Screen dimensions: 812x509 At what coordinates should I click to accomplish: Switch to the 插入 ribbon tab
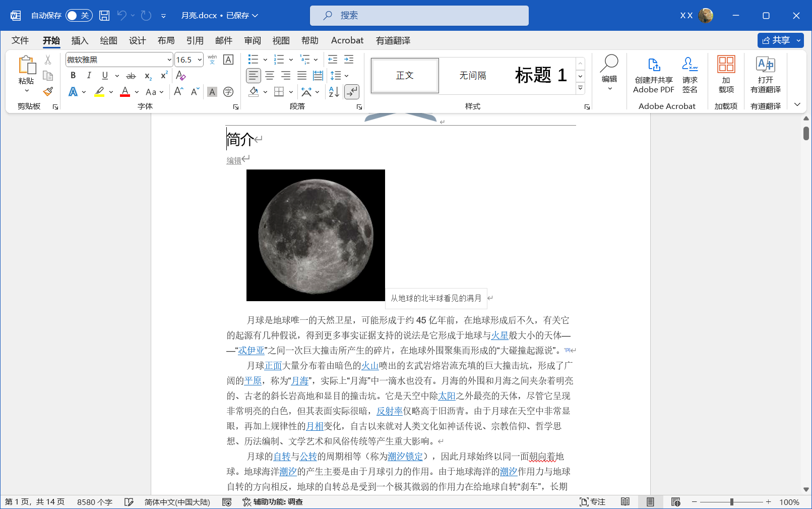(x=79, y=40)
